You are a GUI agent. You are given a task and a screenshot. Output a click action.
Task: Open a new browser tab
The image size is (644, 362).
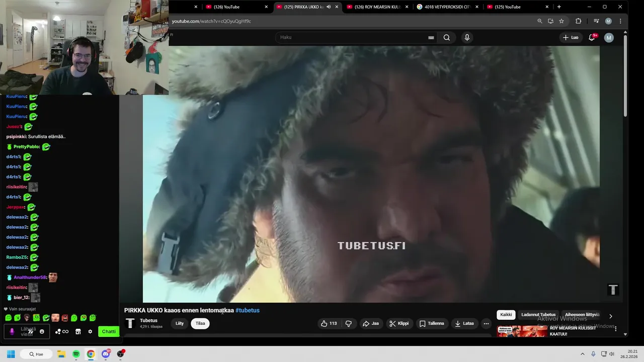[559, 7]
